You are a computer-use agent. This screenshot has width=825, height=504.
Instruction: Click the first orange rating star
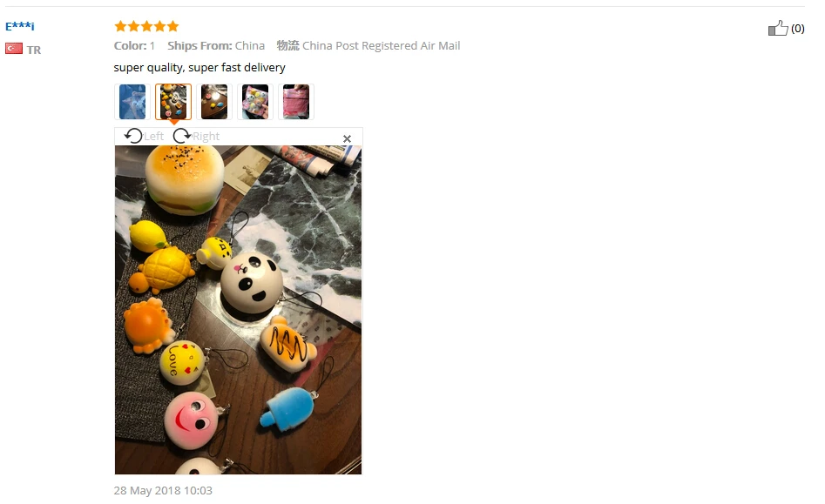pyautogui.click(x=120, y=26)
